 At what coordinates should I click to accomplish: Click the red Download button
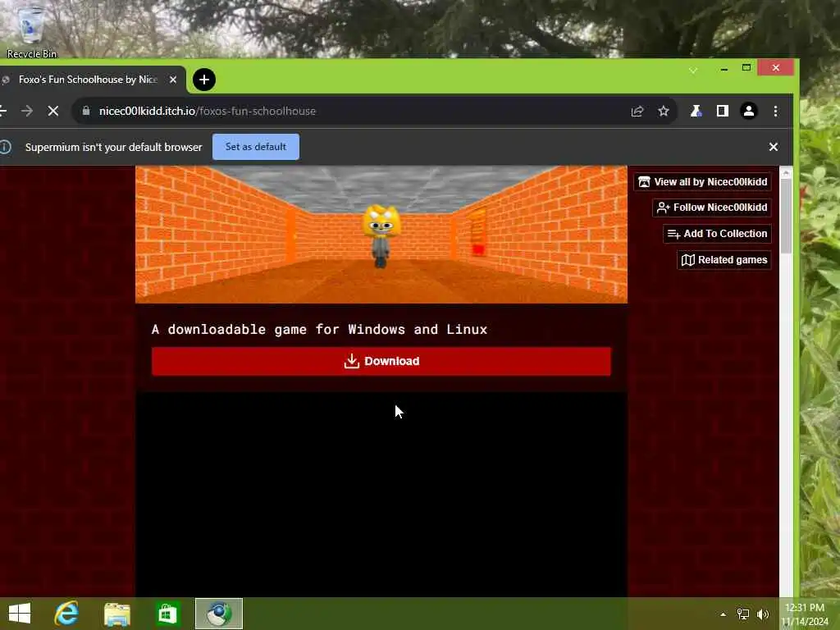[381, 361]
